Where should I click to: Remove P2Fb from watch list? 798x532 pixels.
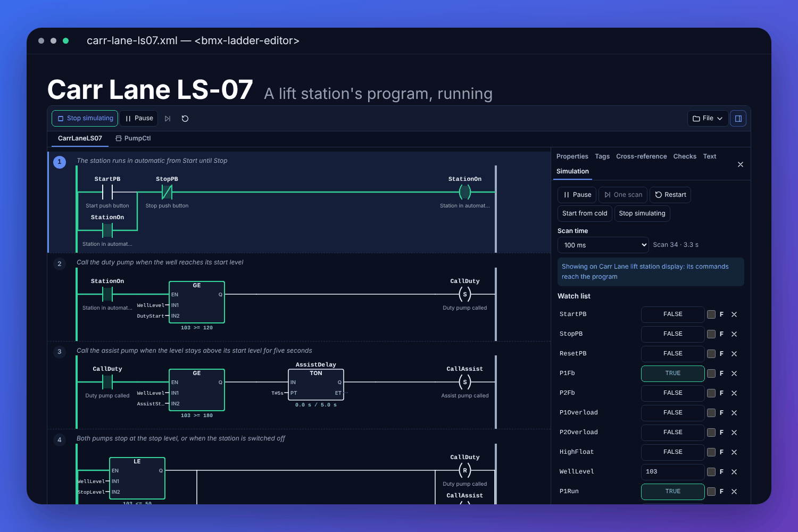(734, 393)
